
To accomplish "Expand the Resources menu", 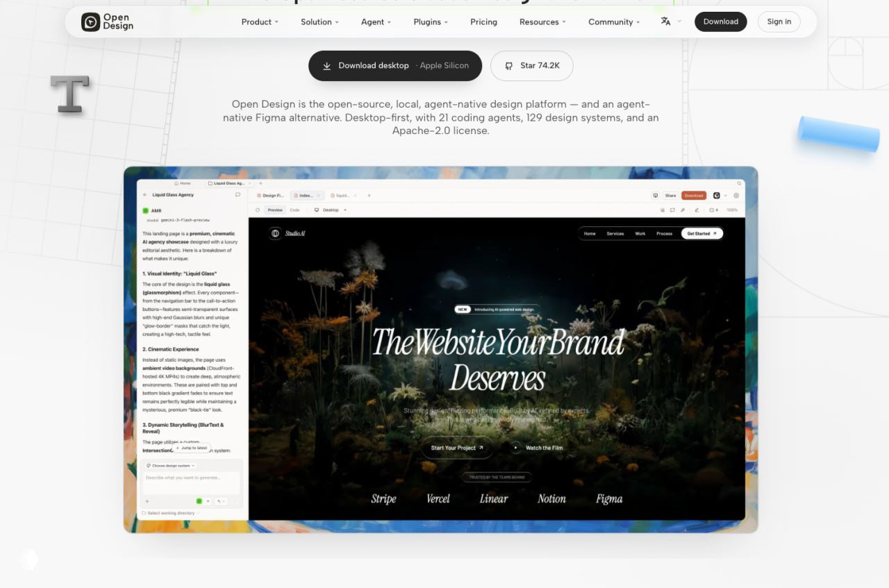I will point(542,22).
